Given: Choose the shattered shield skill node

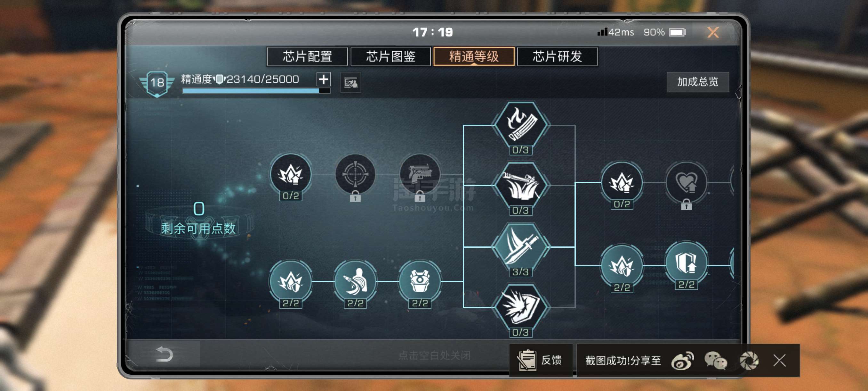Looking at the screenshot, I should click(520, 307).
